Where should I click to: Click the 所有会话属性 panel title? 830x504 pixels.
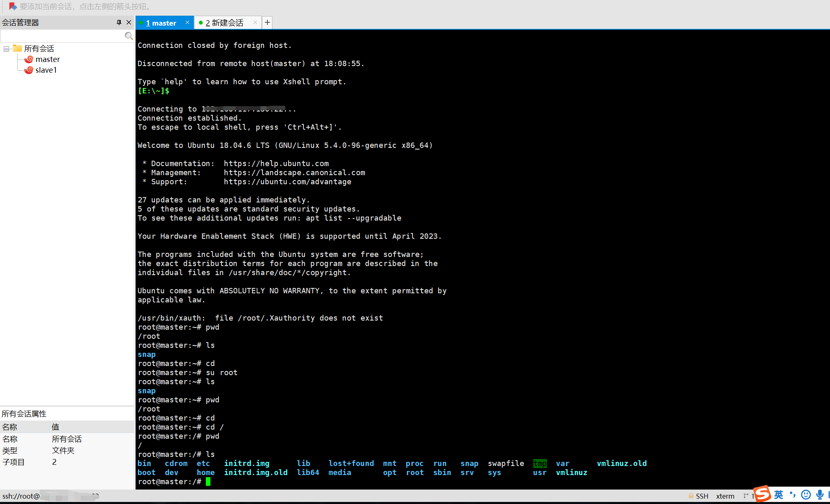pos(24,414)
